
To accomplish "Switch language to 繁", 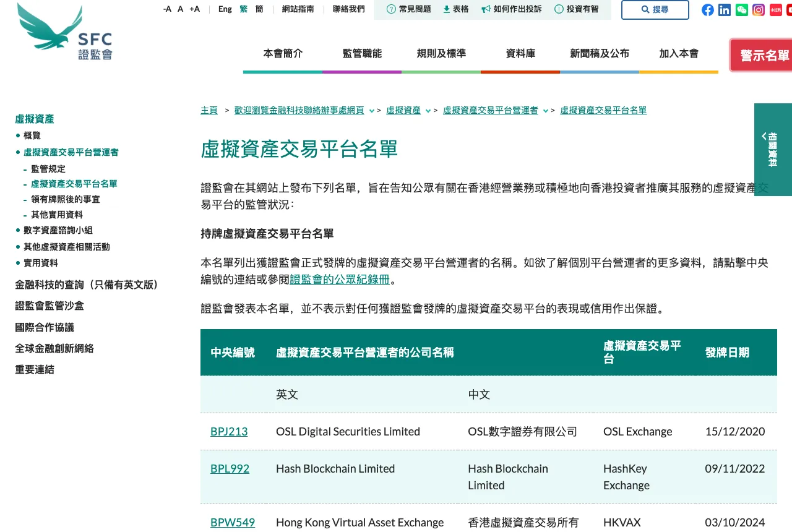I will [244, 9].
